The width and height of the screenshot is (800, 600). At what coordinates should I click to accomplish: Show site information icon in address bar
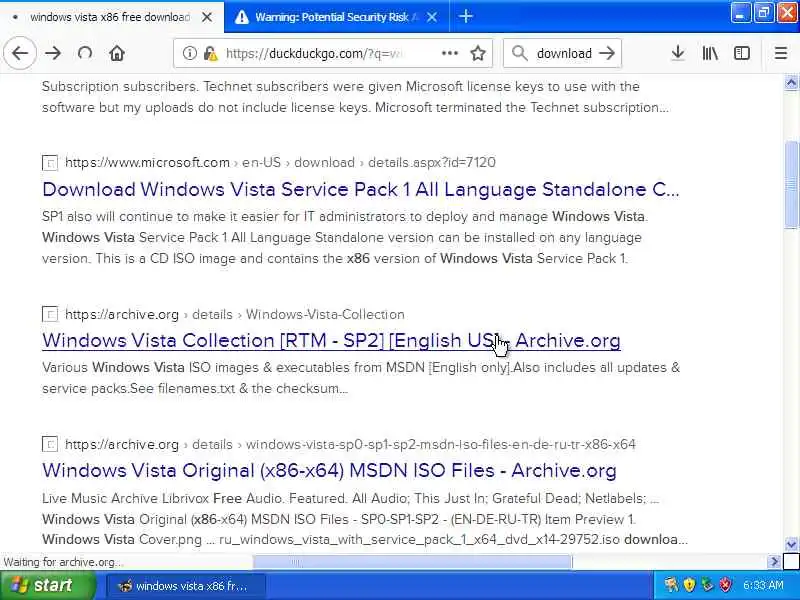coord(189,53)
